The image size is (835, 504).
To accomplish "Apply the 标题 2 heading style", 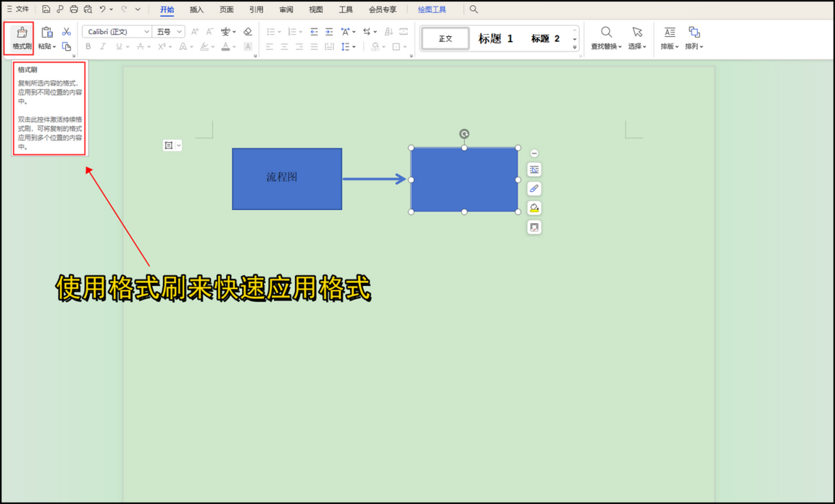I will point(545,39).
